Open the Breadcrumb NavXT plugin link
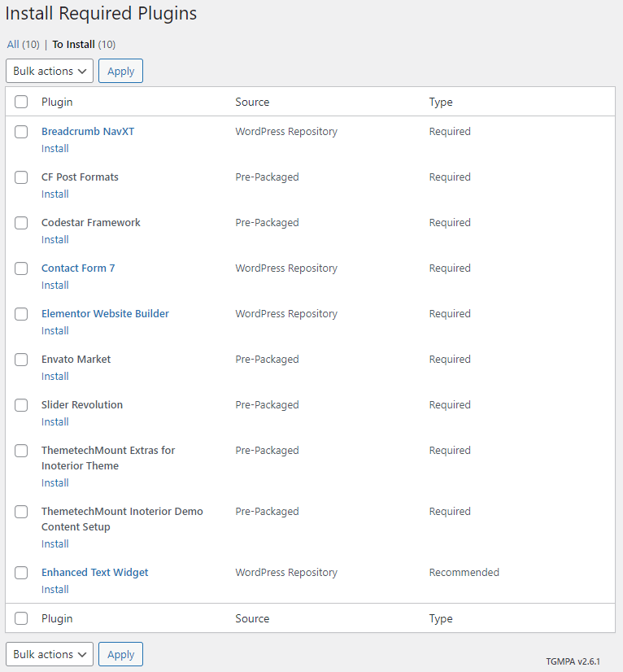The width and height of the screenshot is (623, 672). point(88,132)
